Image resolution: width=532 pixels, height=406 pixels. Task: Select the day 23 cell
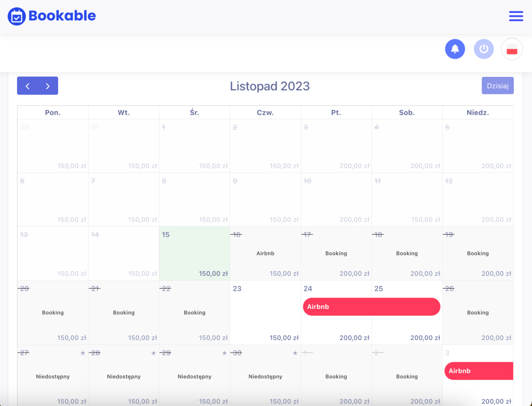tap(265, 313)
